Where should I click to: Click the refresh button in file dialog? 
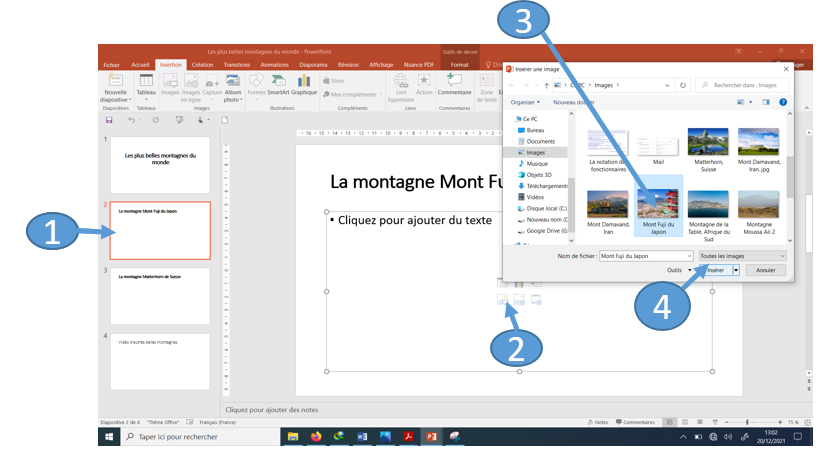683,86
